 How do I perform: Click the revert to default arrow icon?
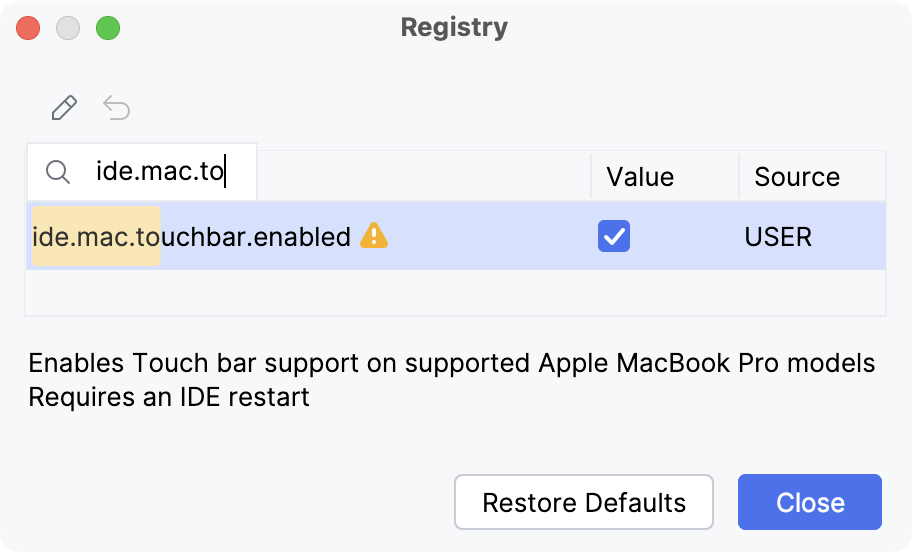[117, 108]
